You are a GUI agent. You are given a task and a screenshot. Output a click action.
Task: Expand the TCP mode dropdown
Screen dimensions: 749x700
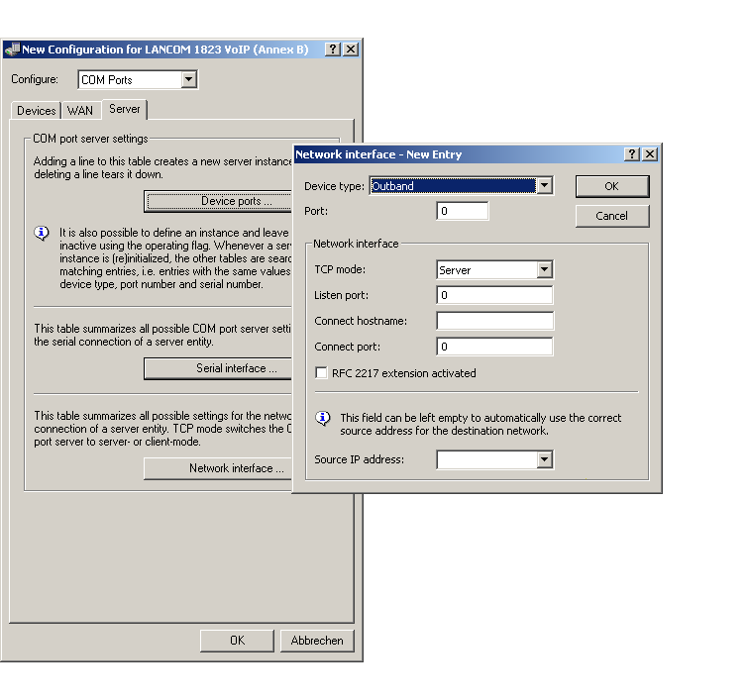point(544,270)
